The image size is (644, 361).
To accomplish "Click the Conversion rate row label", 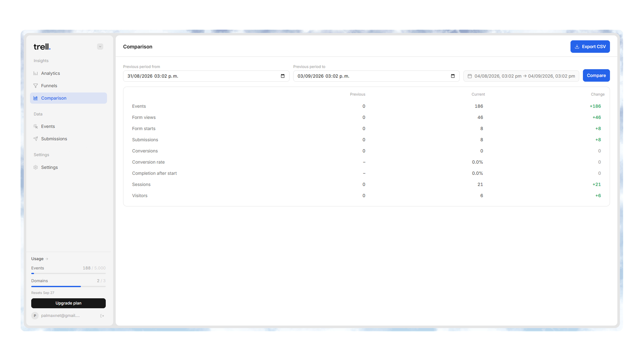I will pyautogui.click(x=148, y=162).
